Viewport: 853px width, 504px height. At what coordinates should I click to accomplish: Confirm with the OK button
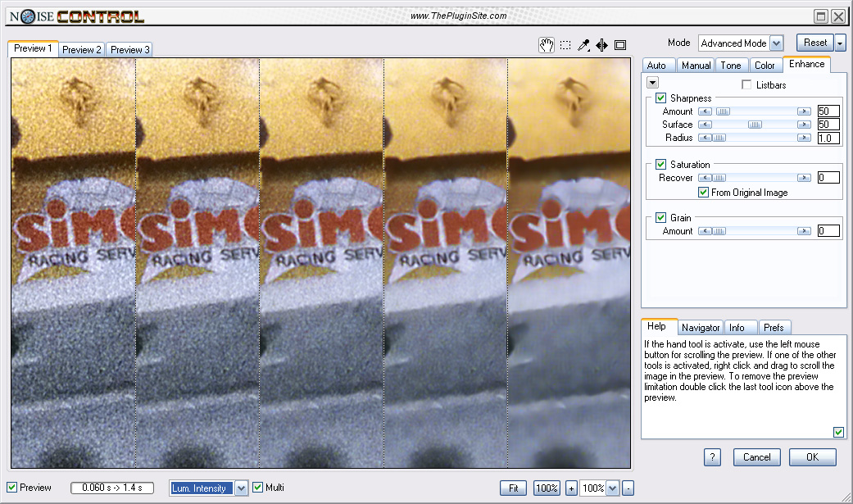(x=813, y=457)
